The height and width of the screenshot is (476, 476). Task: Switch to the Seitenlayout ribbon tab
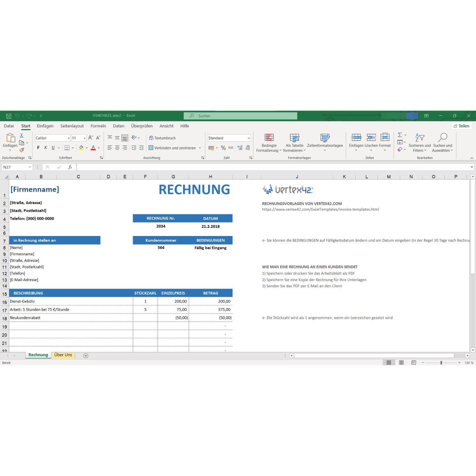point(72,126)
